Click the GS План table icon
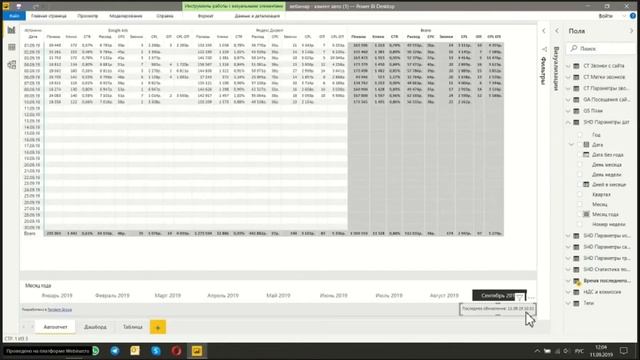 click(x=576, y=111)
